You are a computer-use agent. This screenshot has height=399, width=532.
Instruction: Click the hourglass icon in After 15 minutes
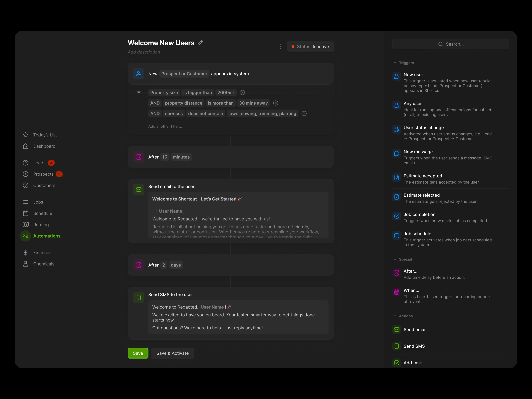[x=138, y=157]
